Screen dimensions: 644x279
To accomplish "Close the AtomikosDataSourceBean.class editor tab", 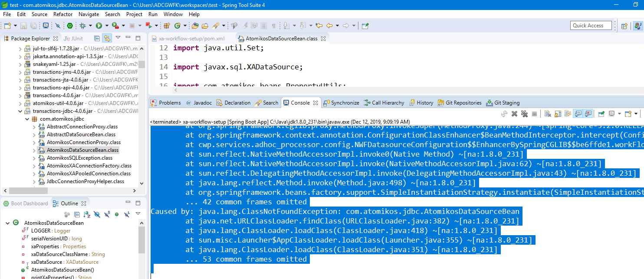I will point(323,39).
